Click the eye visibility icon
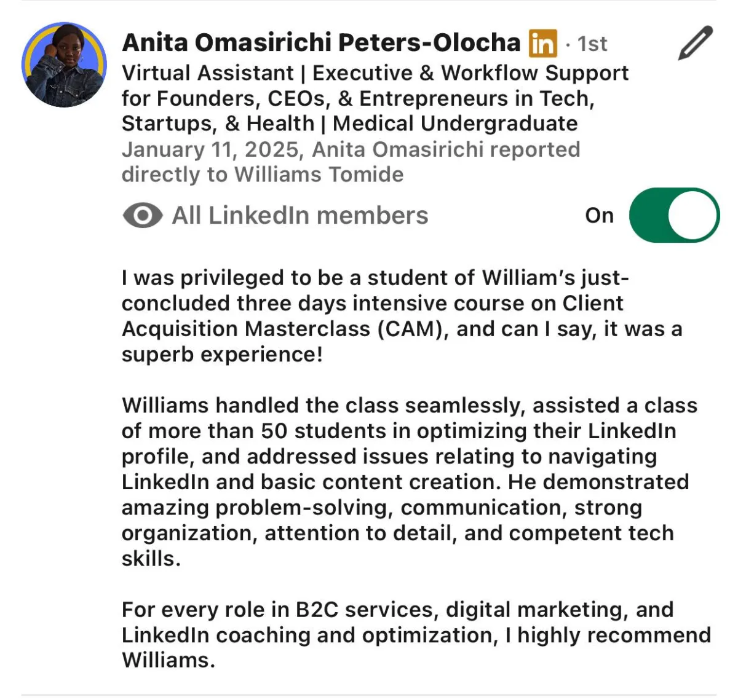The image size is (738, 700). [x=143, y=216]
